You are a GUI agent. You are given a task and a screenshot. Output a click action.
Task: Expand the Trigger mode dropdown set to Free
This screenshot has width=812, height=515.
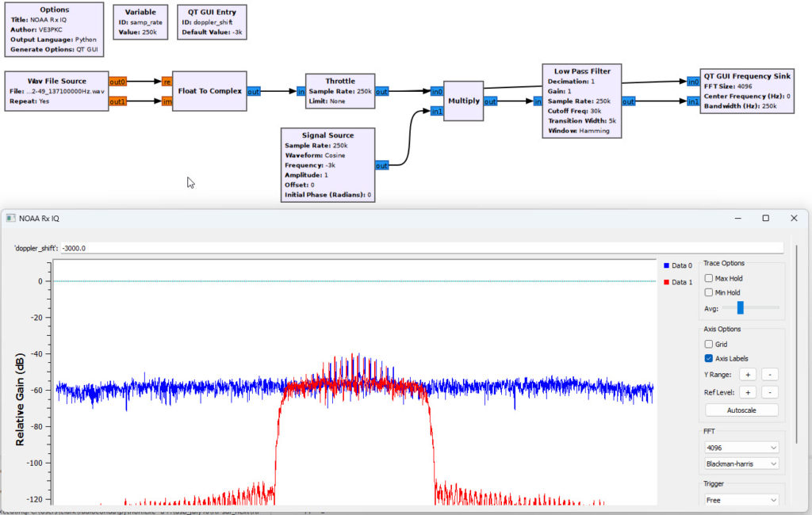tap(741, 500)
